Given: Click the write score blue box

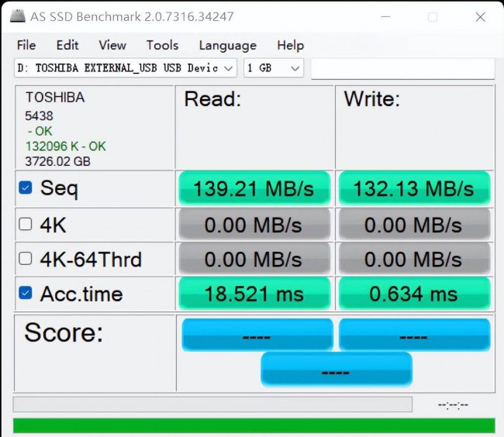Looking at the screenshot, I should tap(415, 334).
